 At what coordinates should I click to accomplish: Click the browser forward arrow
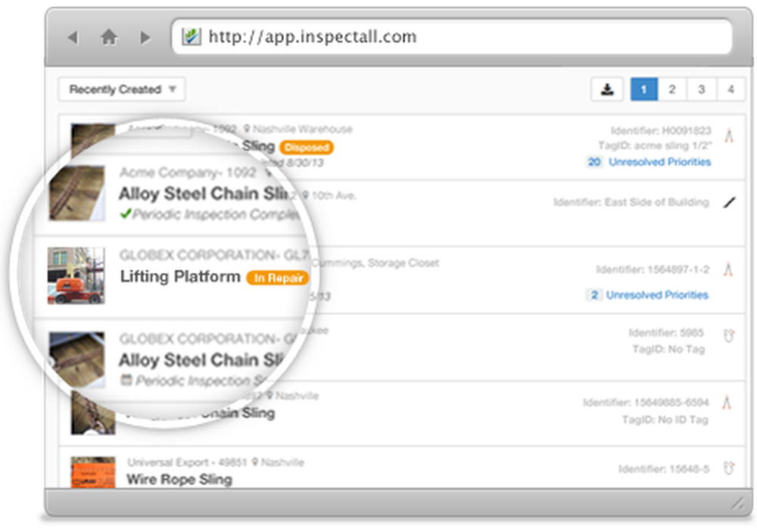145,37
